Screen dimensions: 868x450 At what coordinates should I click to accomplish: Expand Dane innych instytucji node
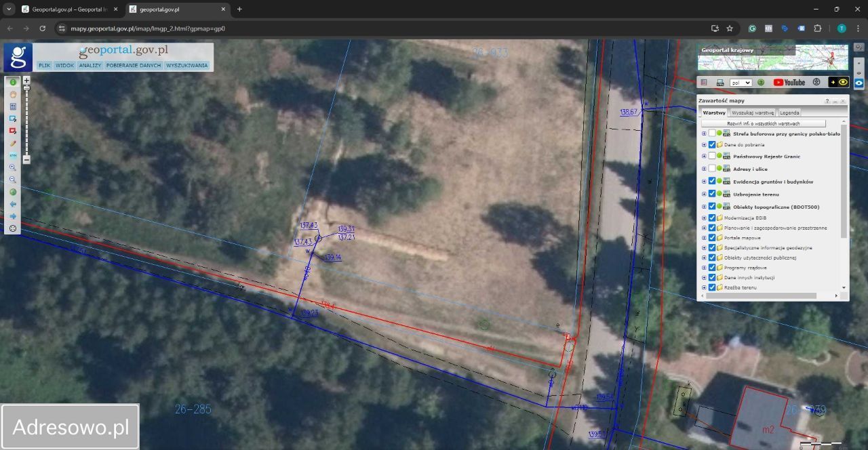pyautogui.click(x=704, y=277)
